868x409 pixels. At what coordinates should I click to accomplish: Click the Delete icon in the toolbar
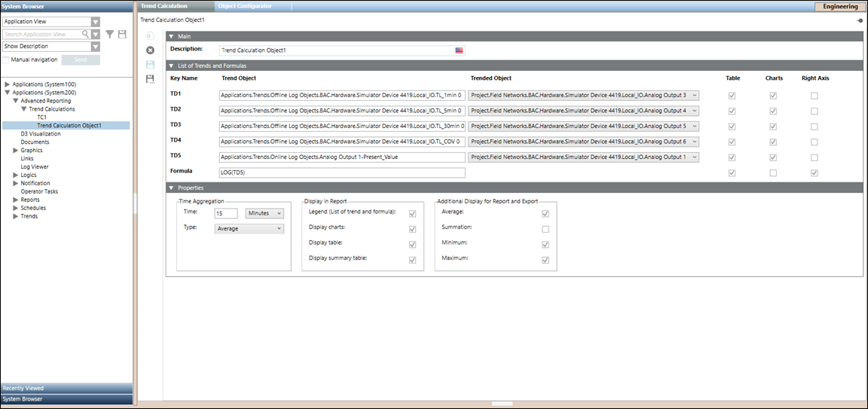click(x=150, y=50)
